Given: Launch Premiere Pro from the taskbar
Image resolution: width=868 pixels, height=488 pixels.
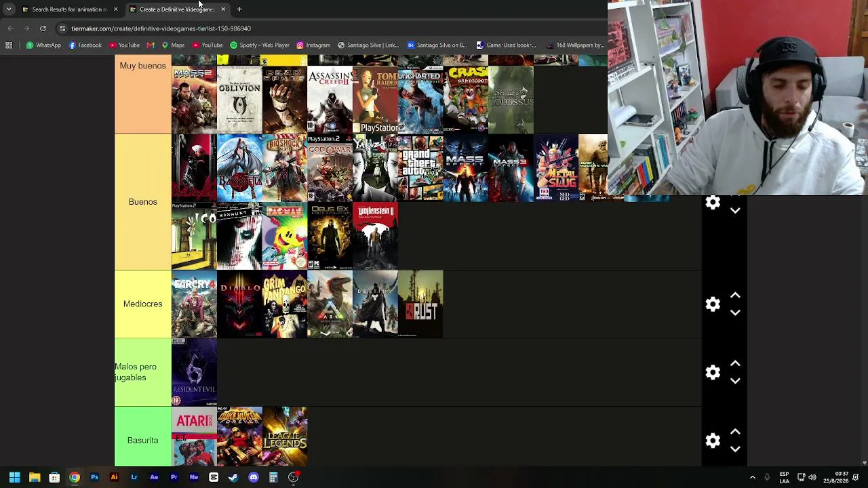Looking at the screenshot, I should click(x=174, y=477).
